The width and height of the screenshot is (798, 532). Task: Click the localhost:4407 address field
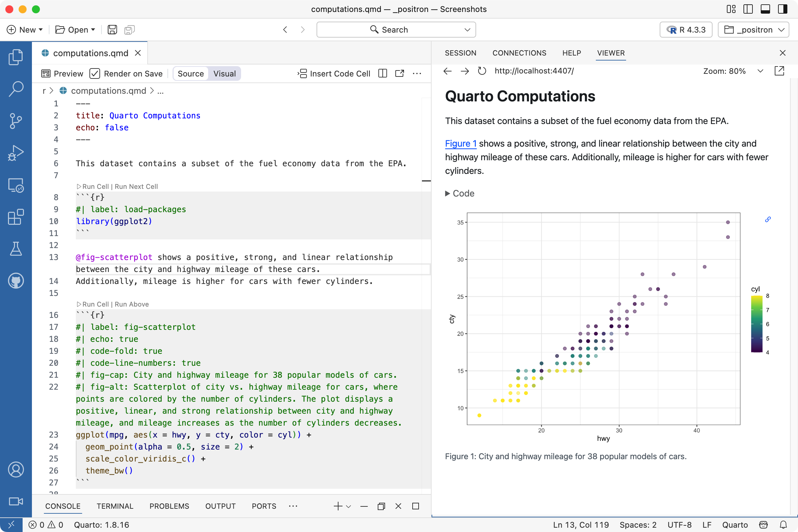coord(534,71)
